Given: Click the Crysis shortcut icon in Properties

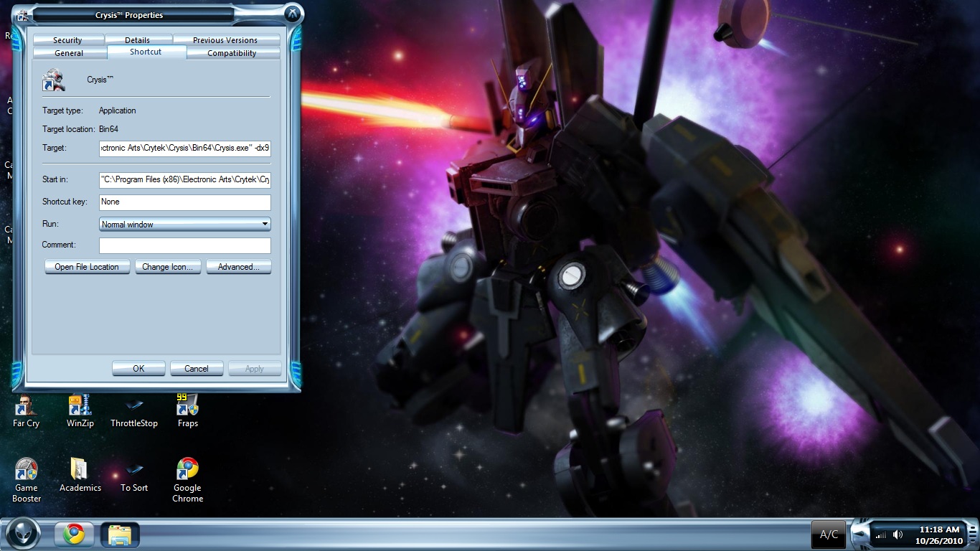Looking at the screenshot, I should point(54,80).
